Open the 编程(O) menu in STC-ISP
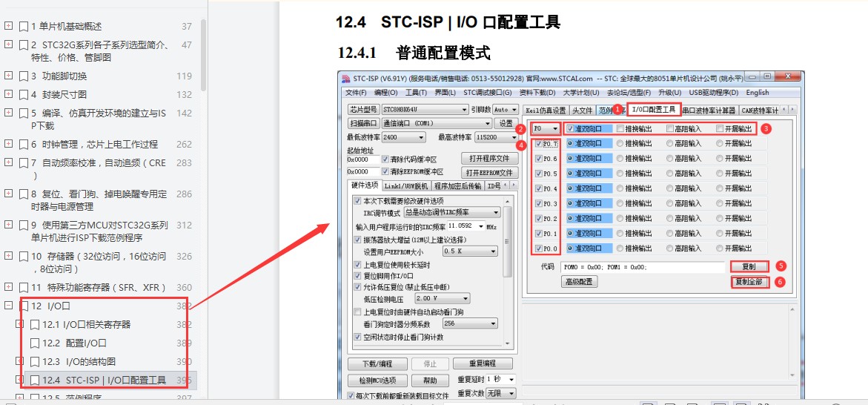Screen dimensions: 868x405 point(386,93)
